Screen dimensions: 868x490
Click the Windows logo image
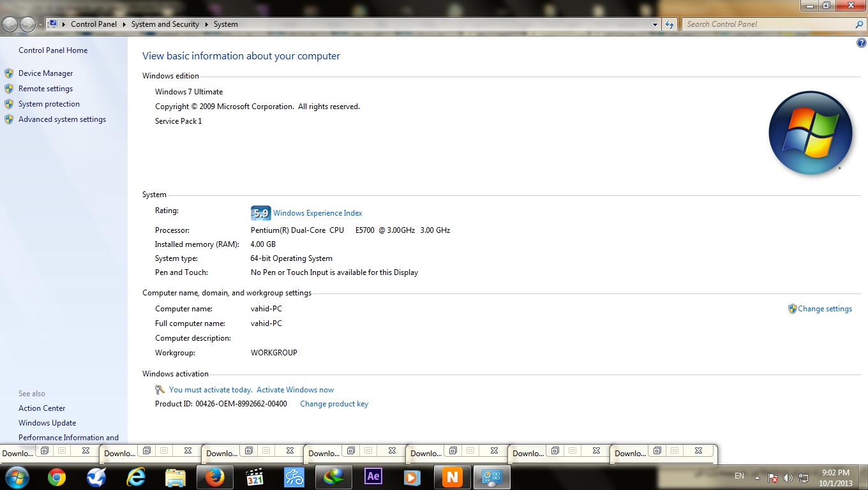point(811,133)
